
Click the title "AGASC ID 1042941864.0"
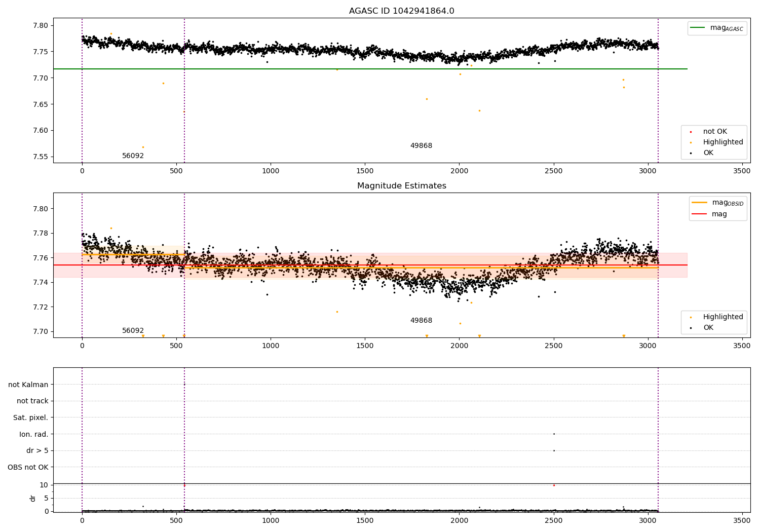coord(401,11)
